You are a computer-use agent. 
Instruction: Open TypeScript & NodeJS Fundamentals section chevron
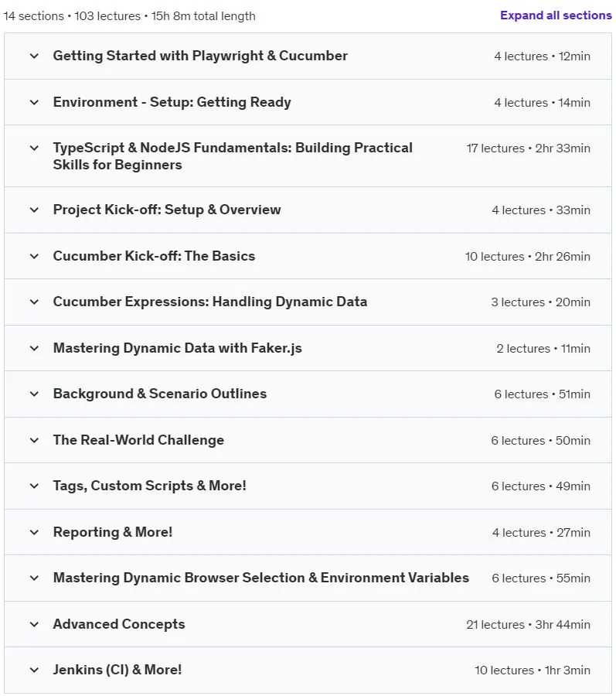(34, 148)
